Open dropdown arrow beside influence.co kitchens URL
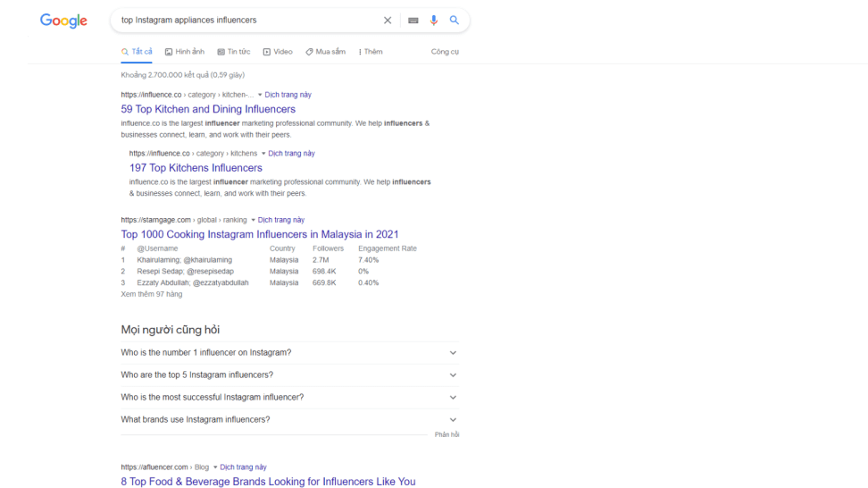 [263, 154]
